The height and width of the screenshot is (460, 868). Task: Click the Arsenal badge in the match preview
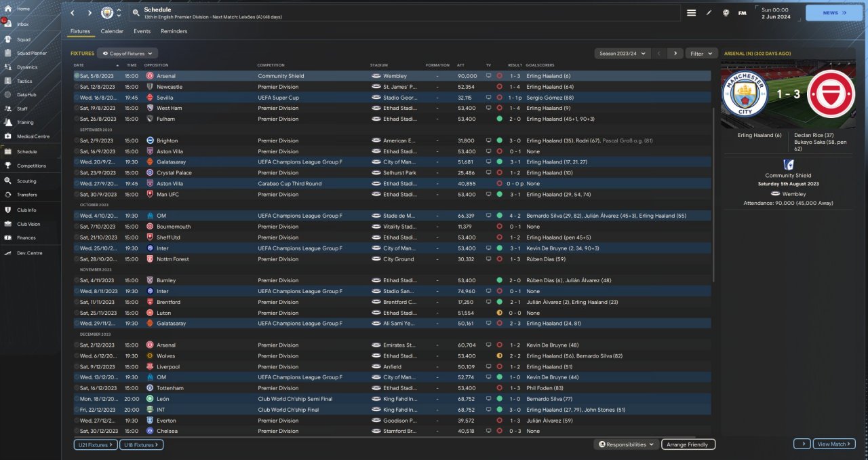tap(831, 94)
